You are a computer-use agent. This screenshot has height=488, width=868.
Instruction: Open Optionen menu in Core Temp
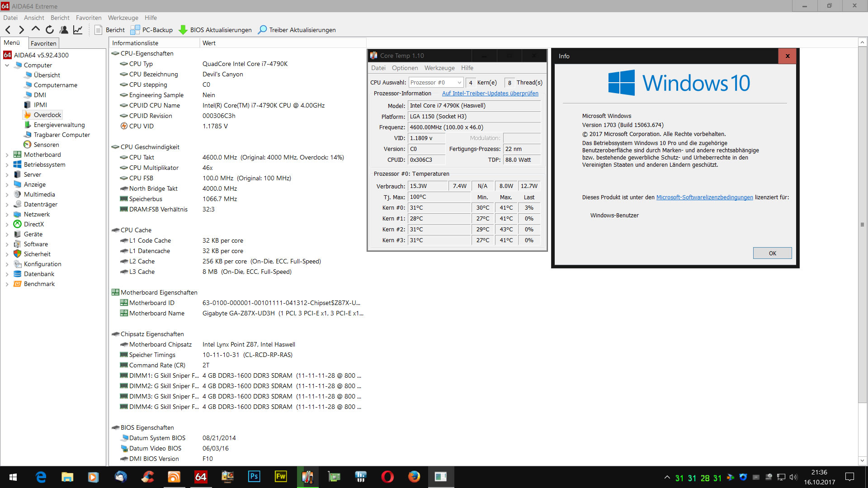tap(405, 68)
